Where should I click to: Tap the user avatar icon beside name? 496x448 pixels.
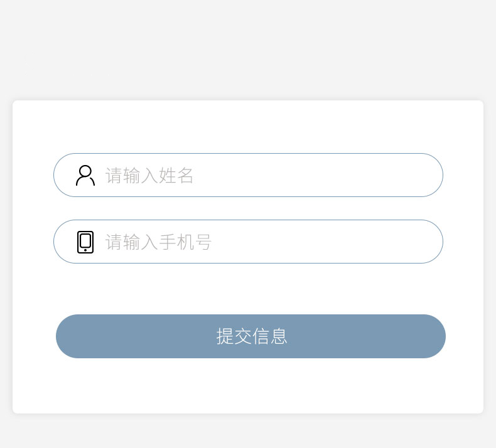click(x=85, y=175)
